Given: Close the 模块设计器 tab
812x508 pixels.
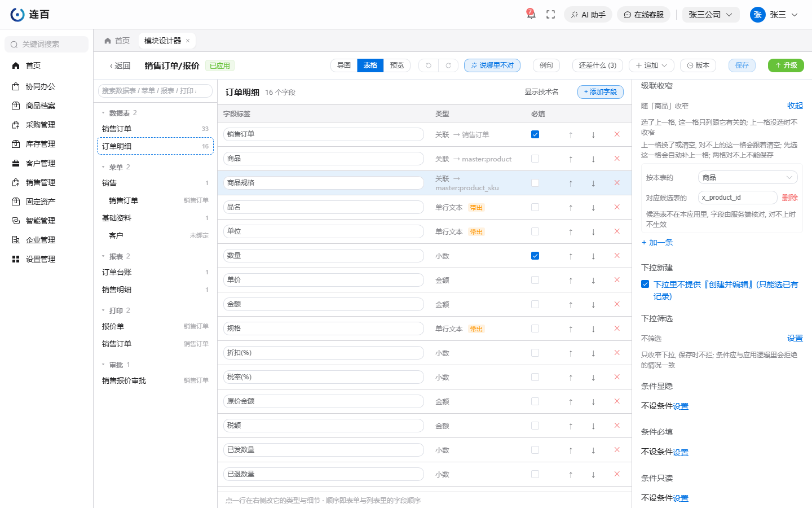Looking at the screenshot, I should pyautogui.click(x=188, y=41).
